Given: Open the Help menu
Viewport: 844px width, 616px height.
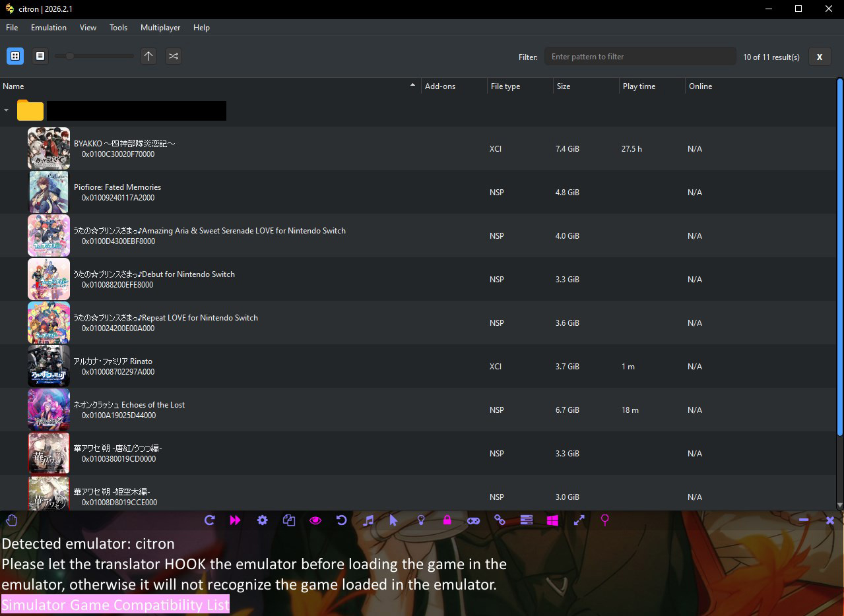Looking at the screenshot, I should click(201, 28).
